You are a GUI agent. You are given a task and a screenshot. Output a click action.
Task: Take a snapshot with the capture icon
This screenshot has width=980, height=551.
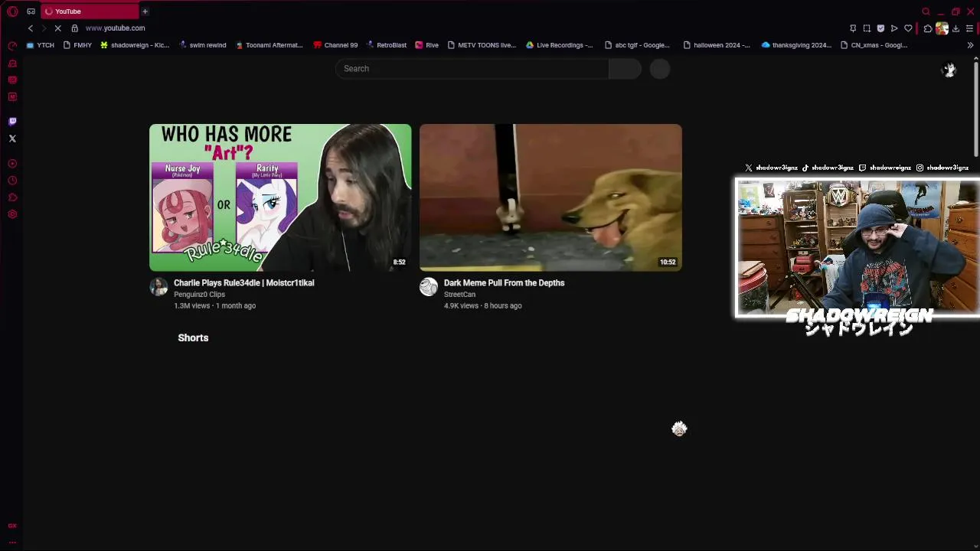[867, 28]
